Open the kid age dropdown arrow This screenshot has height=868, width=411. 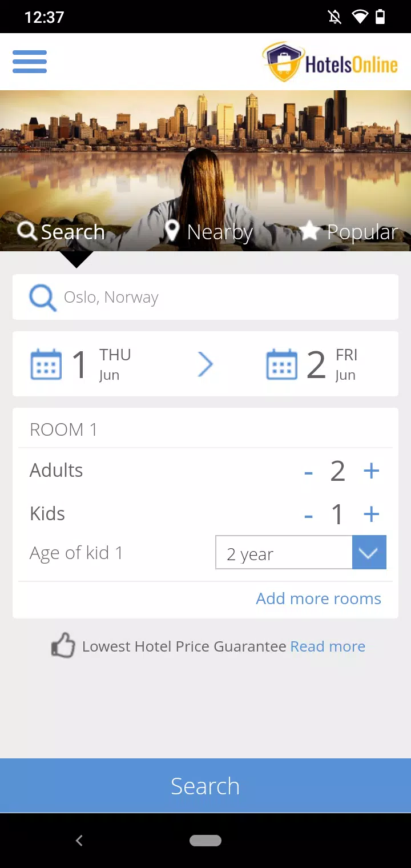pyautogui.click(x=369, y=552)
